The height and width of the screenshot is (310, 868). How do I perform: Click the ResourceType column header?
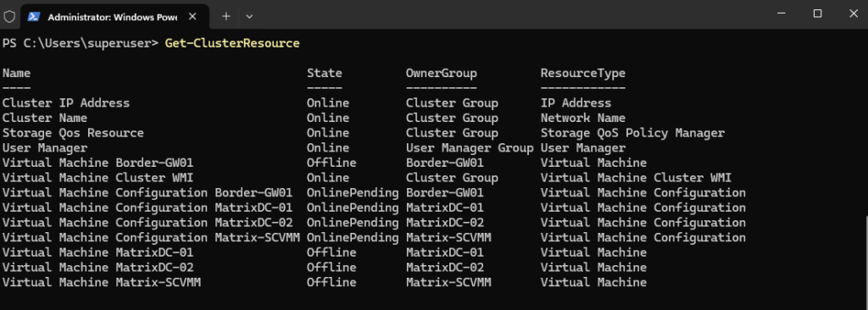click(x=583, y=73)
